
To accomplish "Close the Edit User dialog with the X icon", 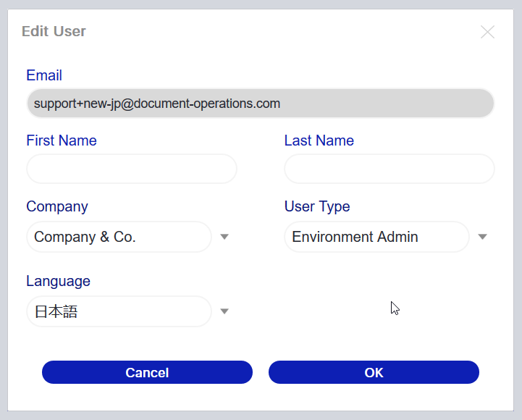I will click(487, 32).
